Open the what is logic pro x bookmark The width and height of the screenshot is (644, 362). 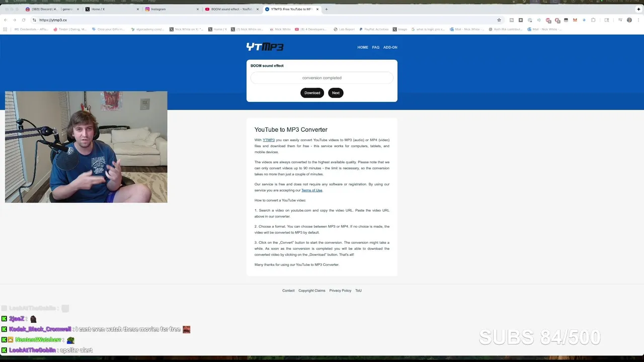pyautogui.click(x=428, y=29)
